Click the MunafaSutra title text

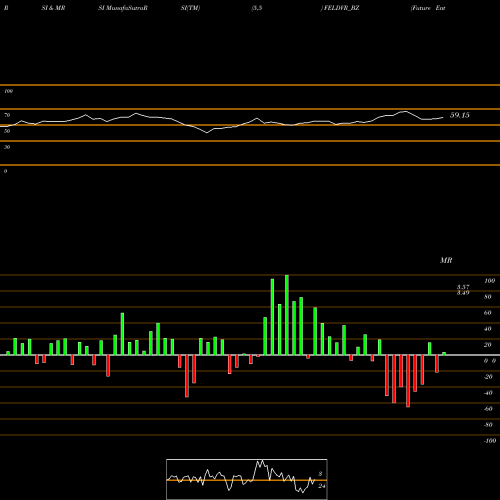click(126, 8)
